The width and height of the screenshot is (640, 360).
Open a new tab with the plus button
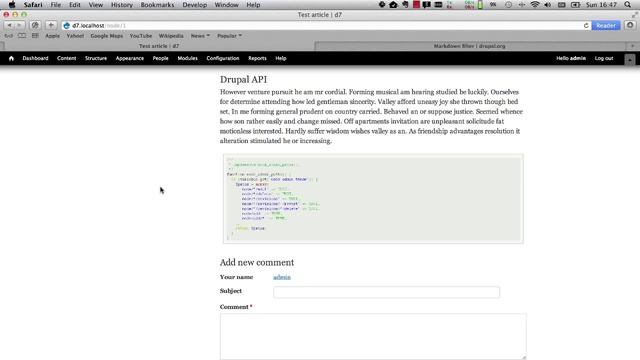[x=633, y=46]
